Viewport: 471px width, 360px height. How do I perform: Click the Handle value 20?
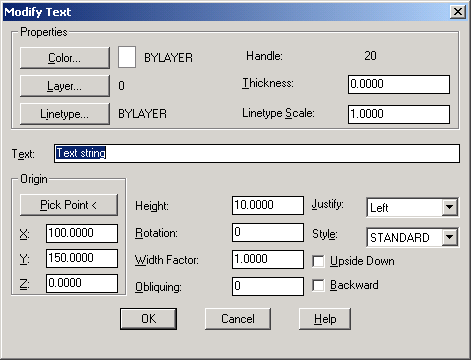click(370, 56)
